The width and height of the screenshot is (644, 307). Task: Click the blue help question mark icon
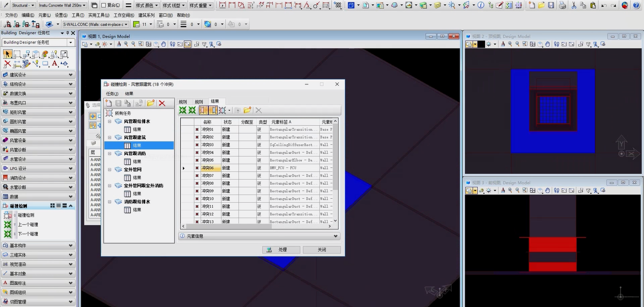[x=636, y=5]
